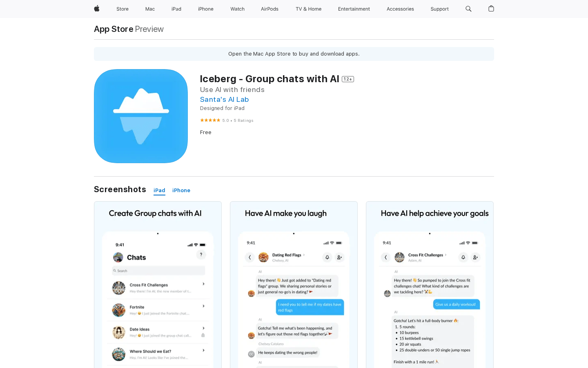Viewport: 588px width, 368px height.
Task: Click bell icon in Cross Fit Challenges chat
Action: click(x=463, y=257)
